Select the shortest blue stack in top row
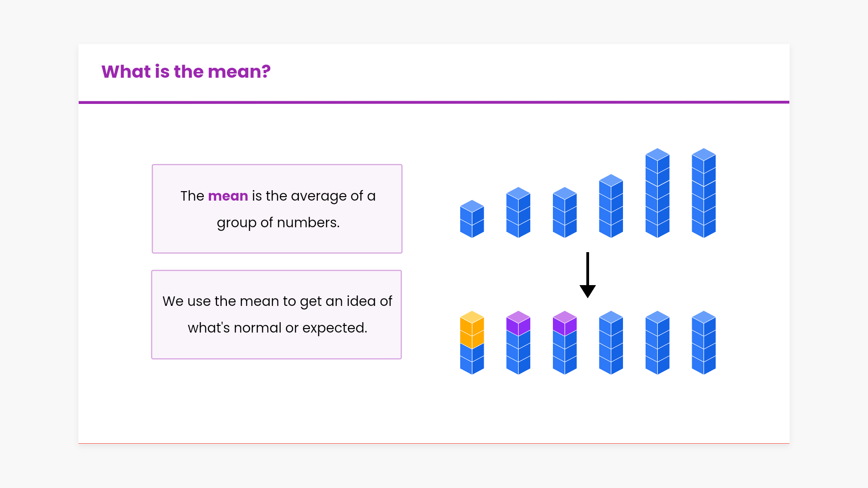This screenshot has width=868, height=488. 472,219
